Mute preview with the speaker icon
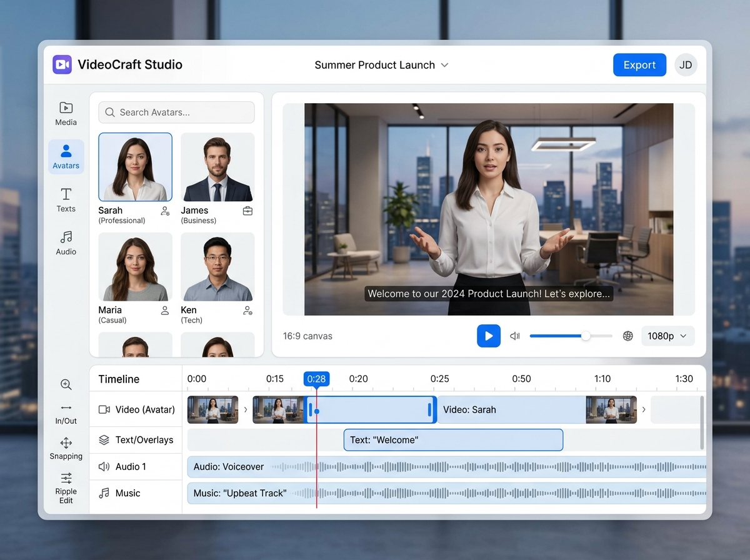 [x=515, y=336]
